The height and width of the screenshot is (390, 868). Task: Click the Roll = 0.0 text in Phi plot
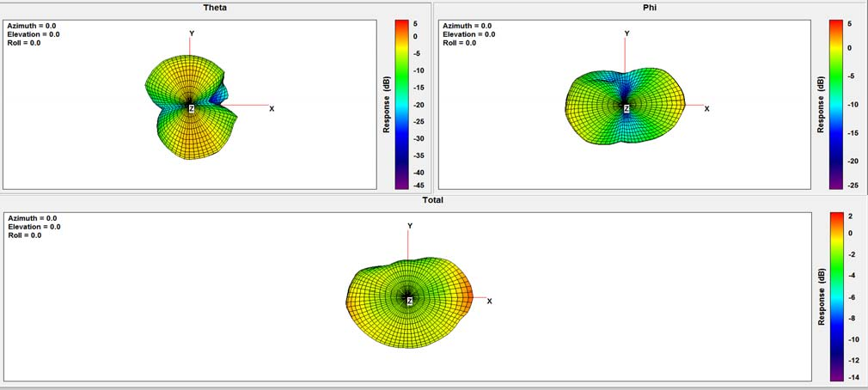tap(460, 43)
